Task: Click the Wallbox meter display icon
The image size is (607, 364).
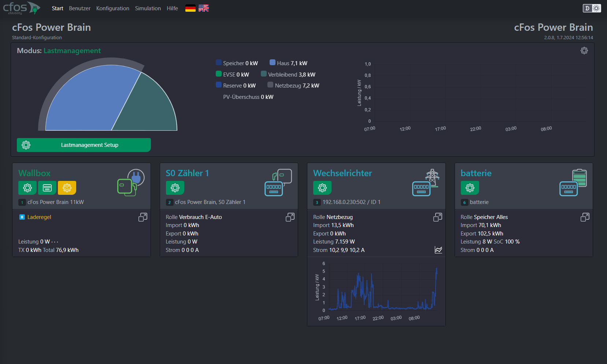Action: (47, 188)
